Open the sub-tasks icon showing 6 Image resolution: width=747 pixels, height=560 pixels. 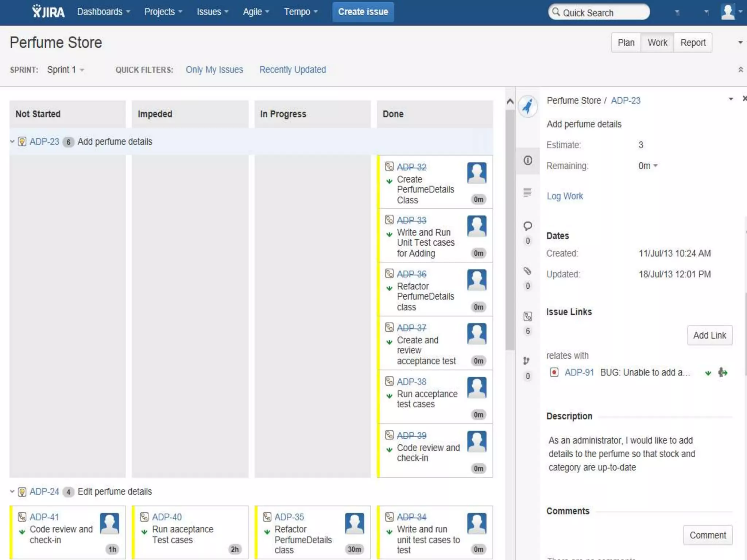(527, 316)
